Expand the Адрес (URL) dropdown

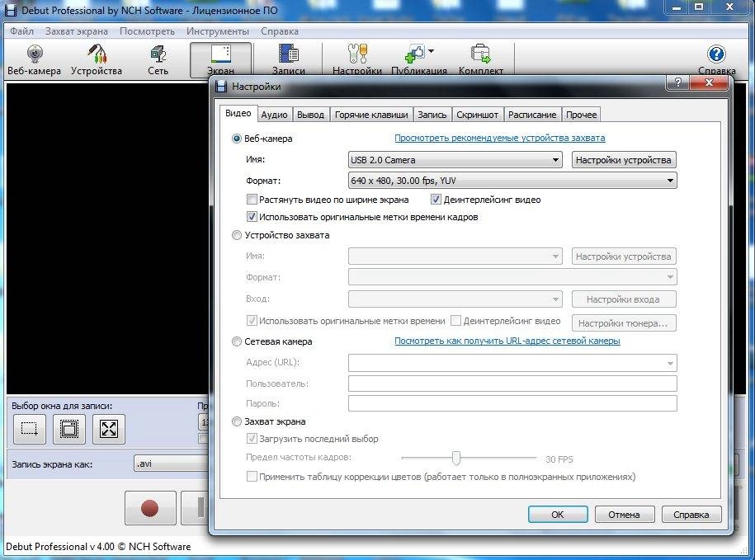[670, 363]
